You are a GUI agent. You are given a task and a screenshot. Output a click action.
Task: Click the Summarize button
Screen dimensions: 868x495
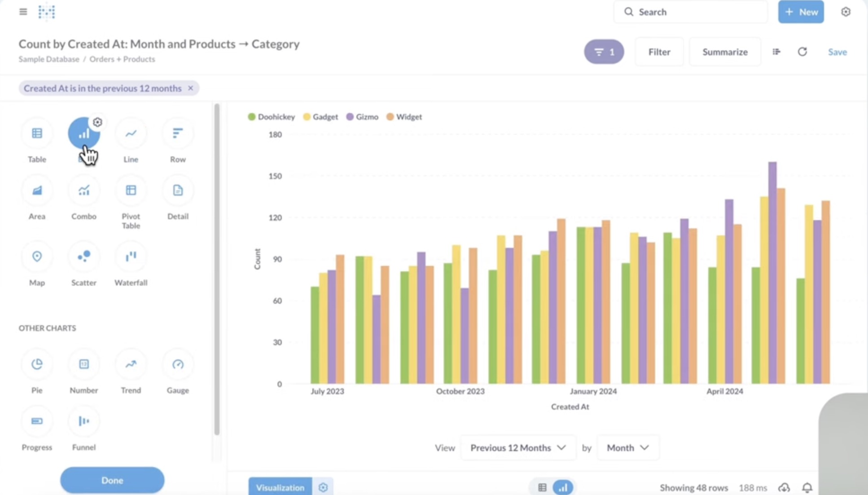tap(725, 52)
